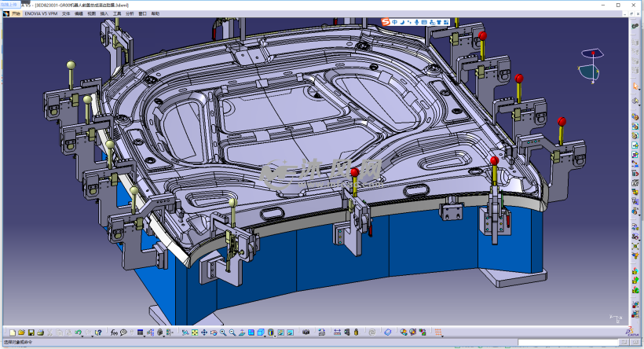
Task: Click the Normal View icon
Action: pos(242,332)
